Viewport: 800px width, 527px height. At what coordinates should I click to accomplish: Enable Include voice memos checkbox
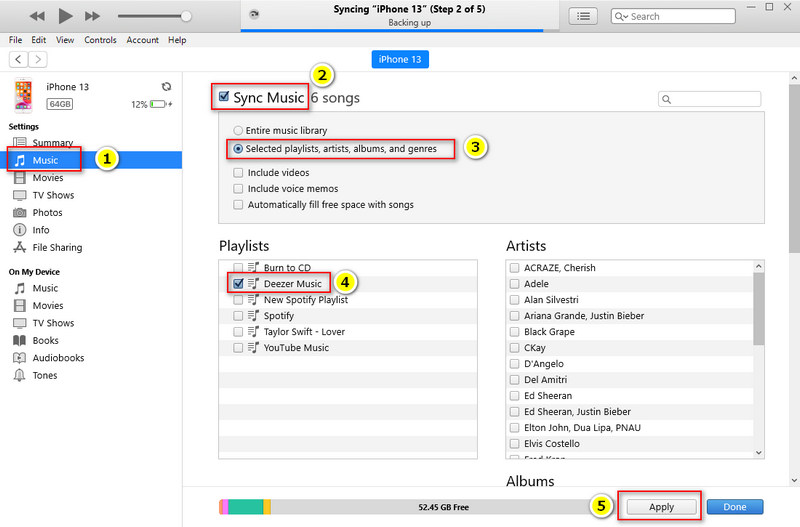[x=238, y=189]
